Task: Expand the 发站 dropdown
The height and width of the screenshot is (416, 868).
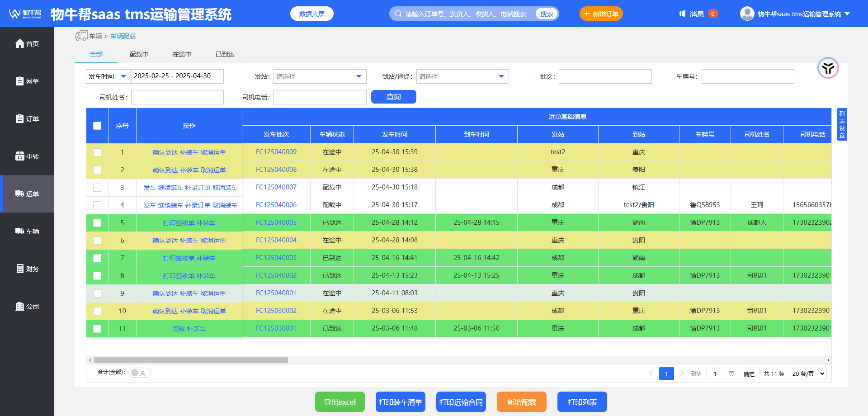Action: point(320,76)
